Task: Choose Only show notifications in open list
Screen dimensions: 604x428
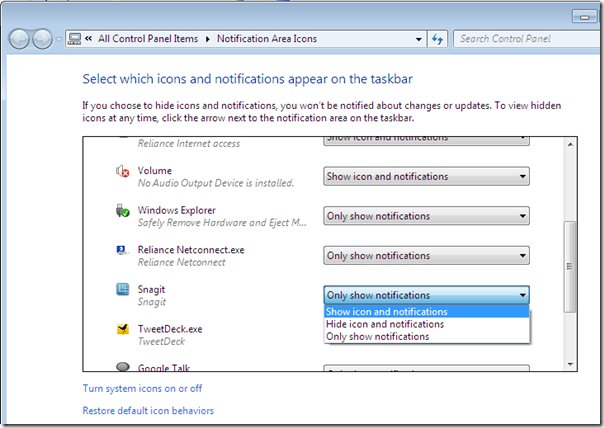Action: point(426,336)
